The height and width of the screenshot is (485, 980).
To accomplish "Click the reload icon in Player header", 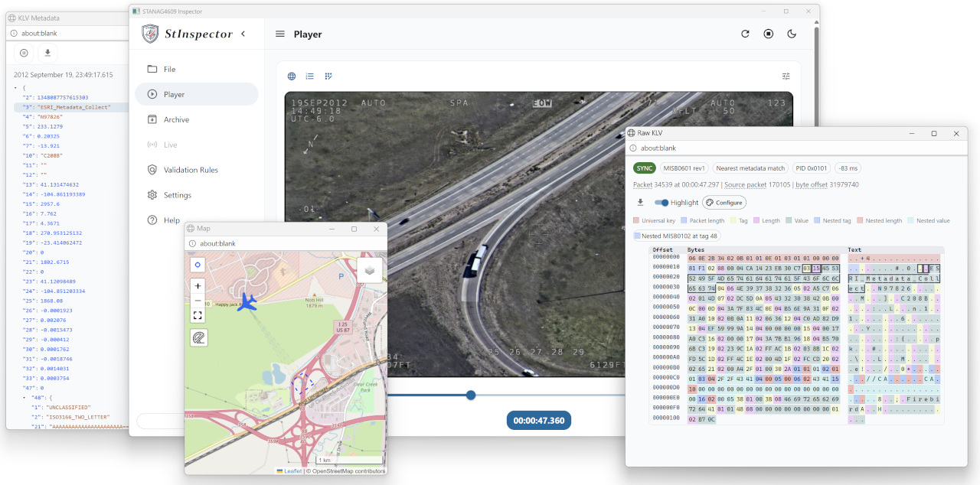I will [x=745, y=34].
